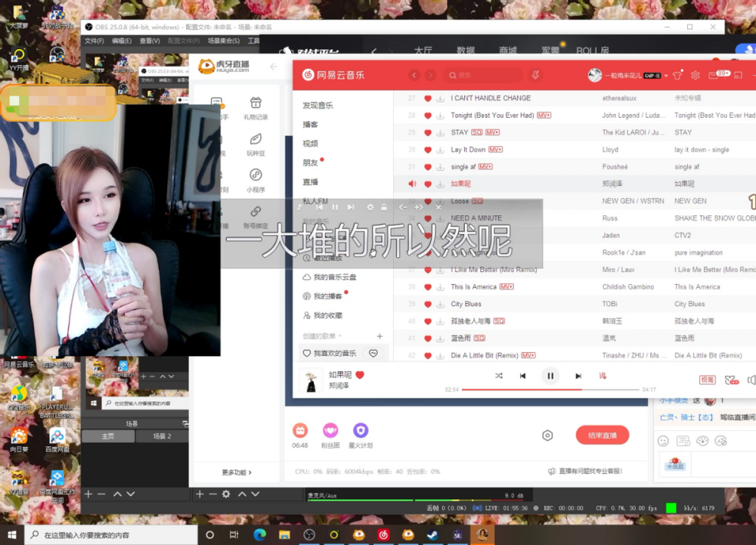Select the song title NEED A MINUTE

(x=476, y=218)
